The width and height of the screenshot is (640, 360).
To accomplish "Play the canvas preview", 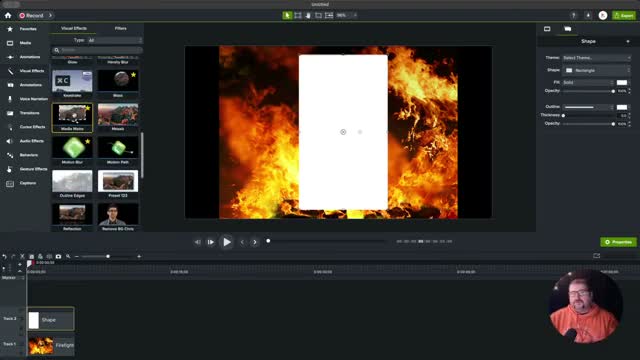I will [x=227, y=242].
